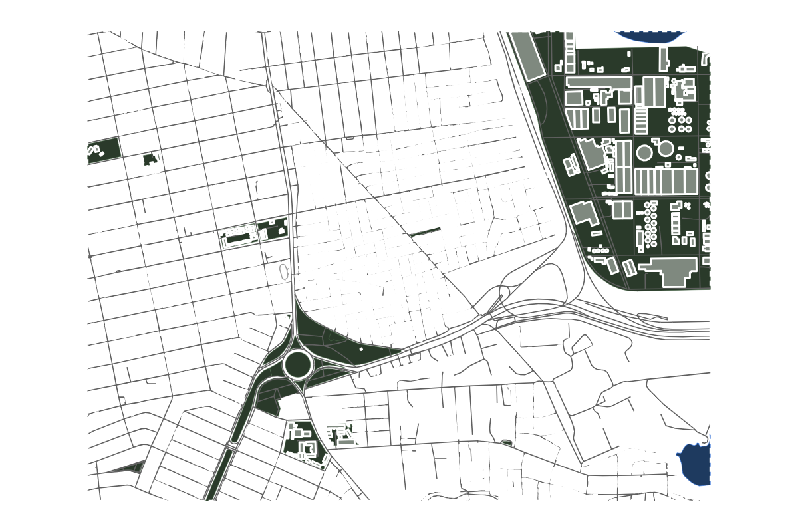The height and width of the screenshot is (532, 798).
Task: Click the circular roundabout inside the green interchange
Action: (x=297, y=364)
